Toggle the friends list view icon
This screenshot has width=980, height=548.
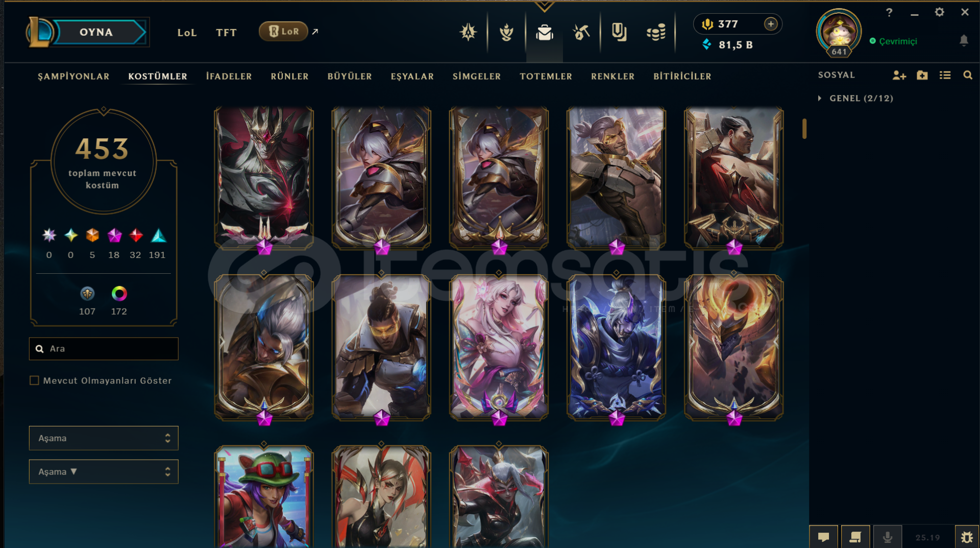click(945, 76)
